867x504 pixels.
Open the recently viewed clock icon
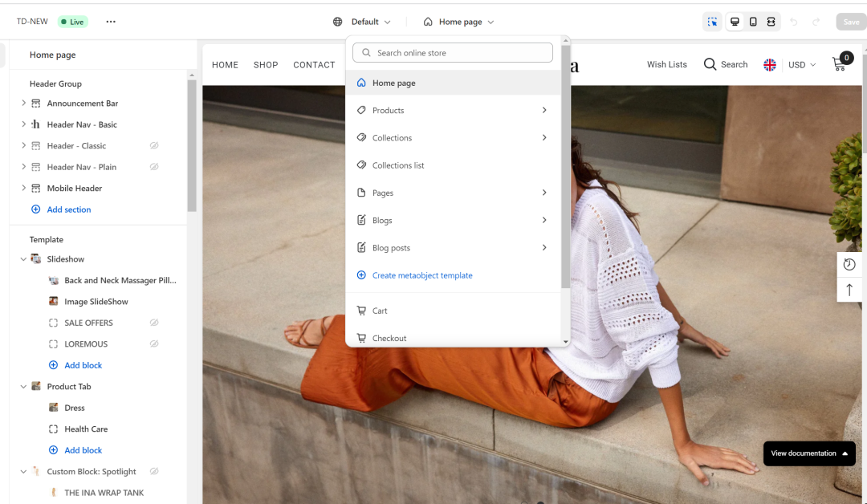coord(849,264)
